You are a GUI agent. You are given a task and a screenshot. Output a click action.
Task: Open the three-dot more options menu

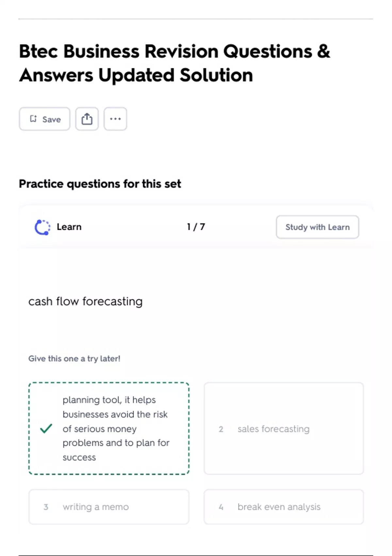click(115, 119)
